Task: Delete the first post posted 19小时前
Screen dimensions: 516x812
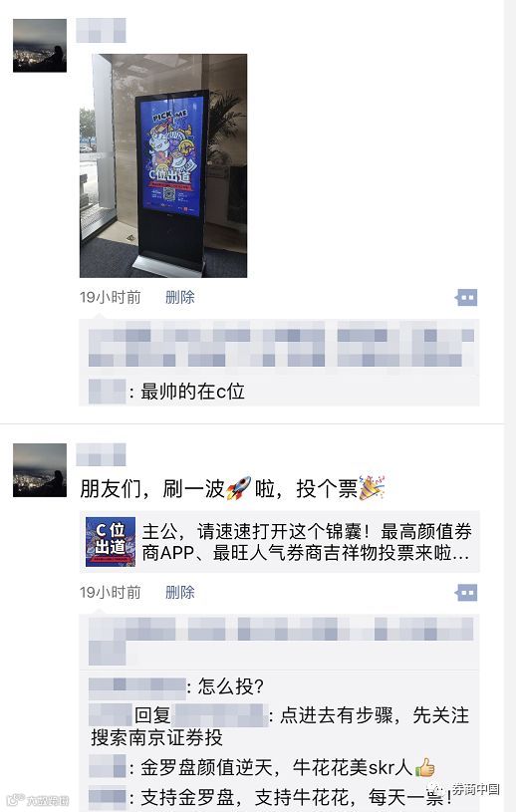Action: coord(179,297)
